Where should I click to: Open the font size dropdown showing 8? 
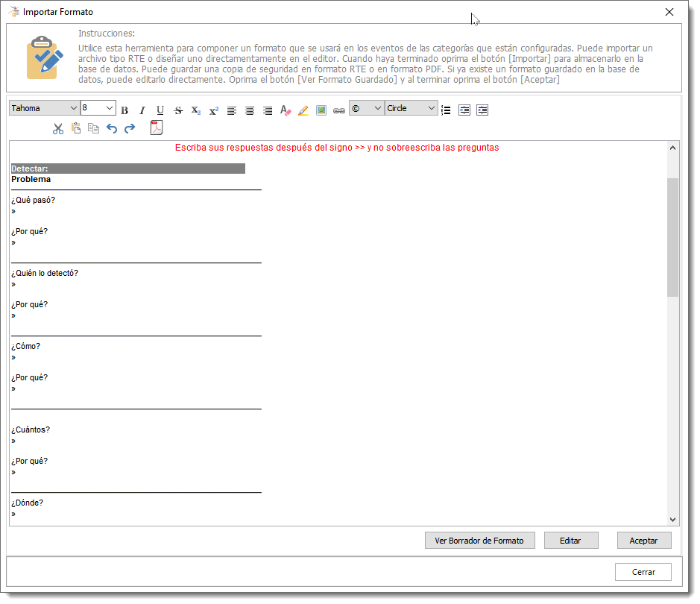pyautogui.click(x=98, y=108)
